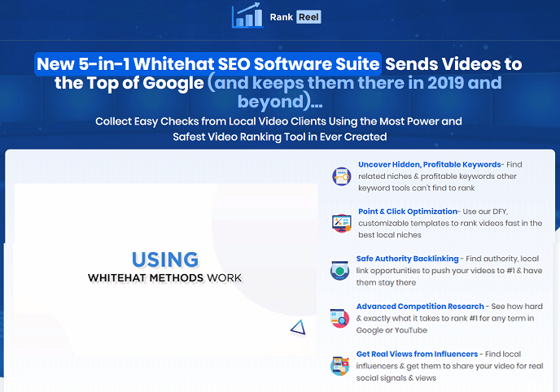Click the 'Rank' word in the header logo
Viewport: 560px width, 392px height.
(x=281, y=16)
